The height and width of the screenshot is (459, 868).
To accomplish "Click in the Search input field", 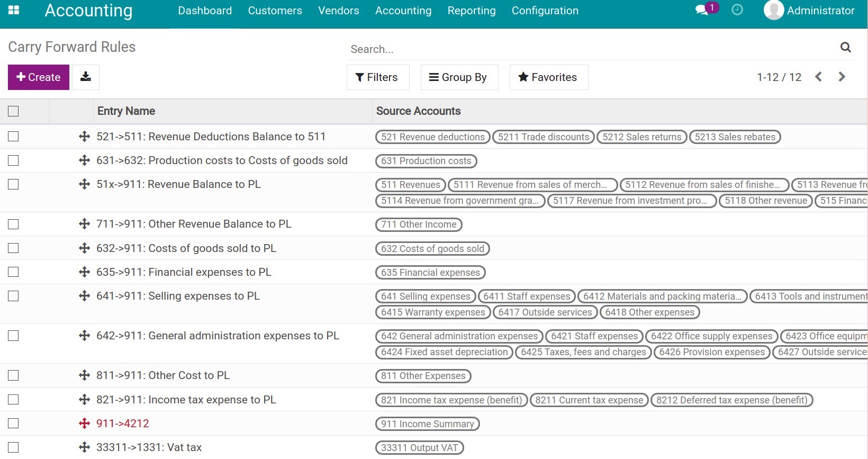I will 582,49.
